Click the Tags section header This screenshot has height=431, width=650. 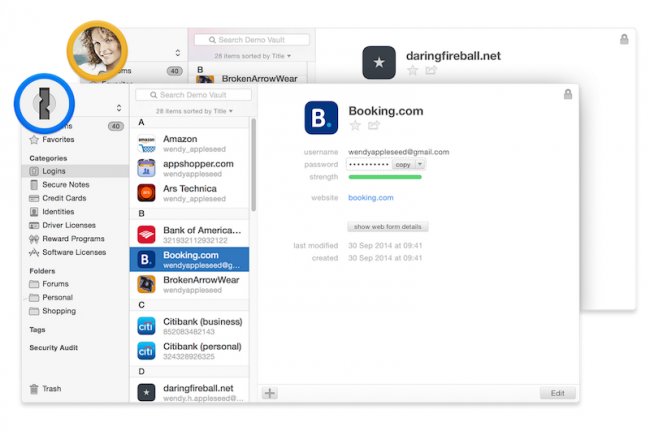37,330
